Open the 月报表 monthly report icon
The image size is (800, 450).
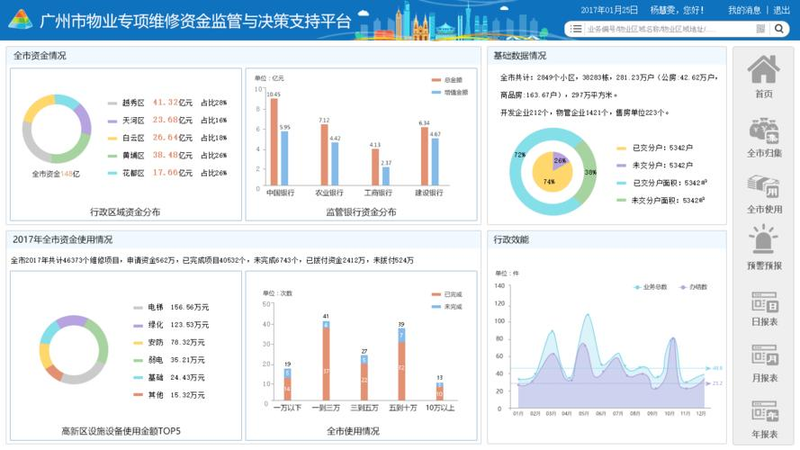click(764, 355)
